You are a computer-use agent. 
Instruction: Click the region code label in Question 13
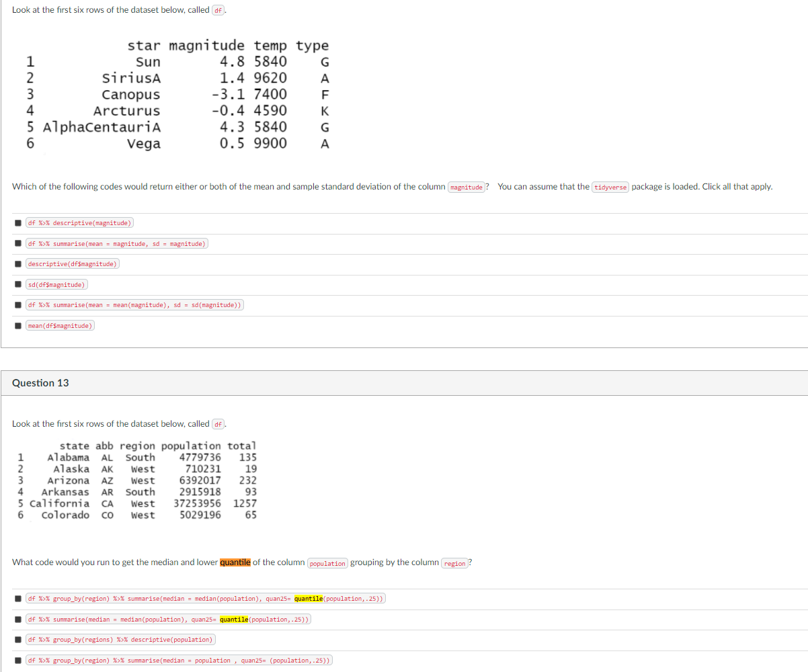click(454, 563)
